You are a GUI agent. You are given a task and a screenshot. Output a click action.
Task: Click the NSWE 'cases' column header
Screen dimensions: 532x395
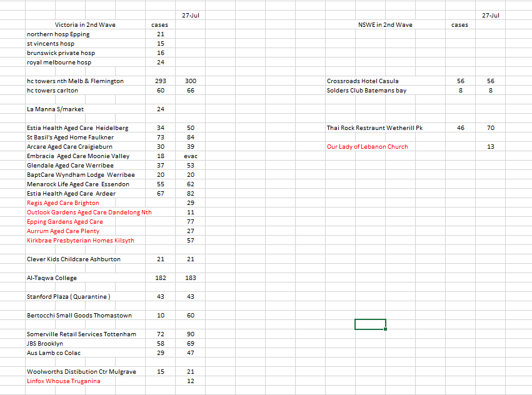[460, 25]
